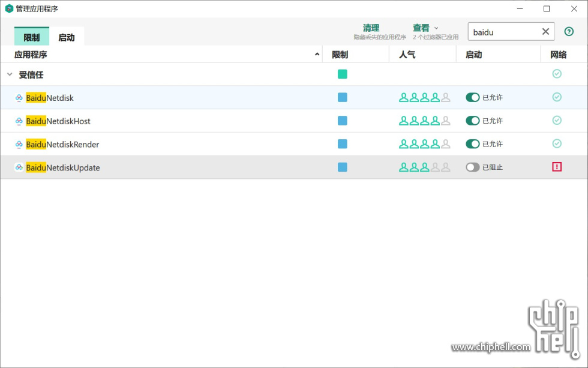Click blue restriction swatch for BaiduNetdiskHost
This screenshot has width=588, height=368.
pyautogui.click(x=343, y=121)
